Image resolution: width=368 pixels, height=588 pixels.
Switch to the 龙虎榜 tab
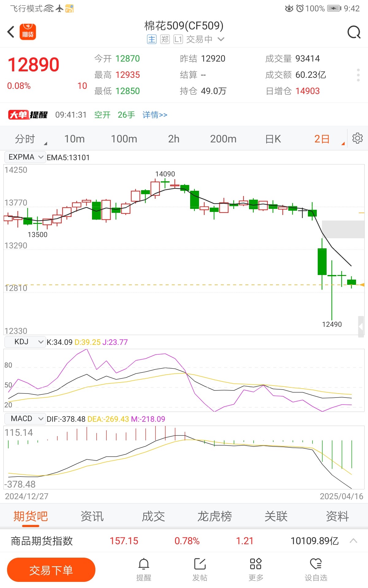pyautogui.click(x=215, y=516)
